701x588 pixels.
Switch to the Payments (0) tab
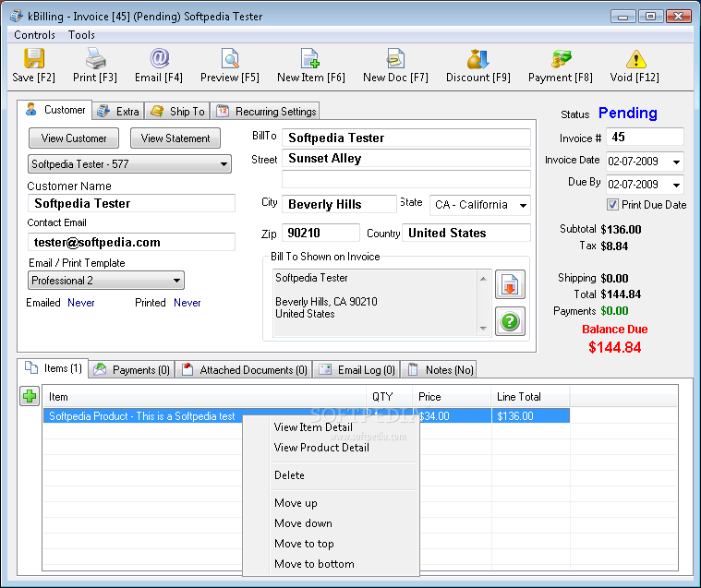coord(132,370)
